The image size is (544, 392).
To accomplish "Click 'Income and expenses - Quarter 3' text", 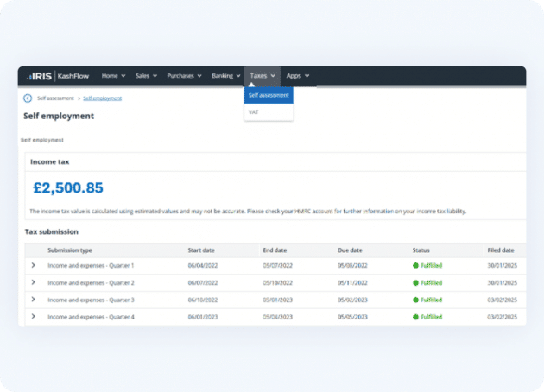I will (x=91, y=300).
